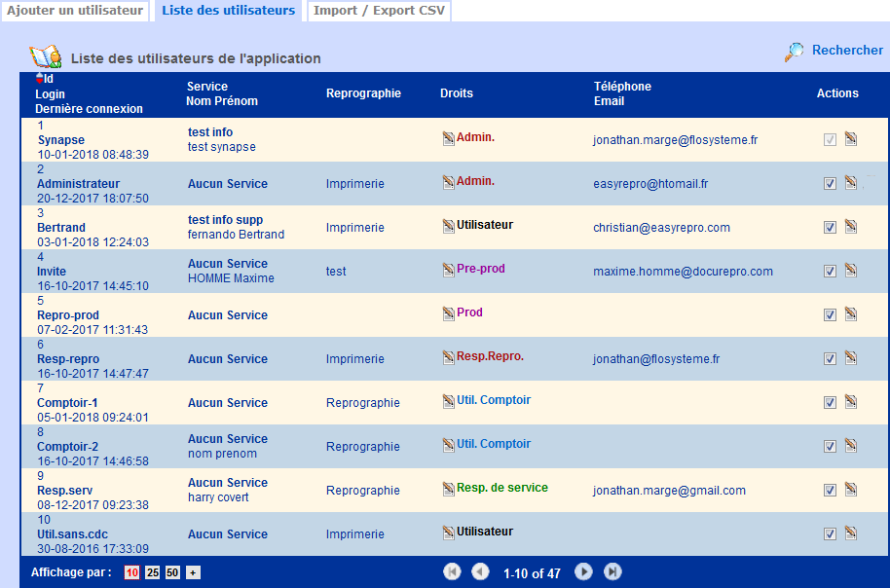Image resolution: width=890 pixels, height=588 pixels.
Task: Click email christian@easyrepro.com
Action: tap(661, 228)
